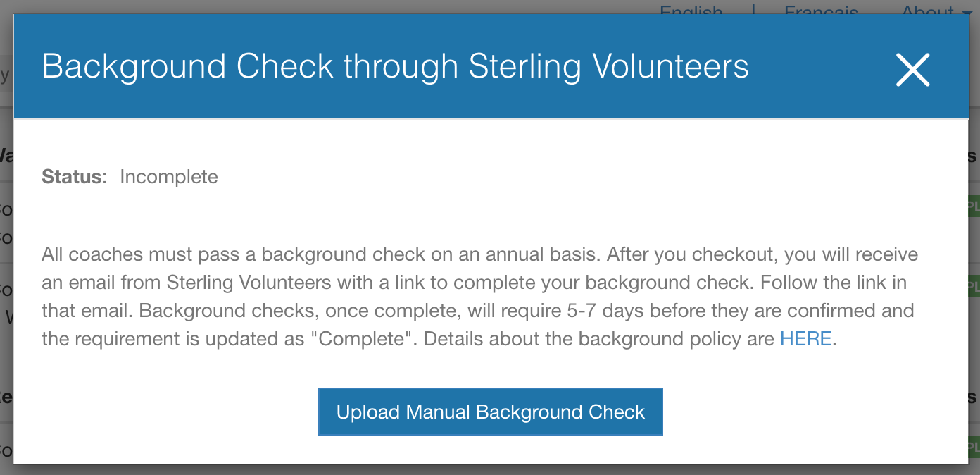Switch language to Français

point(821,10)
